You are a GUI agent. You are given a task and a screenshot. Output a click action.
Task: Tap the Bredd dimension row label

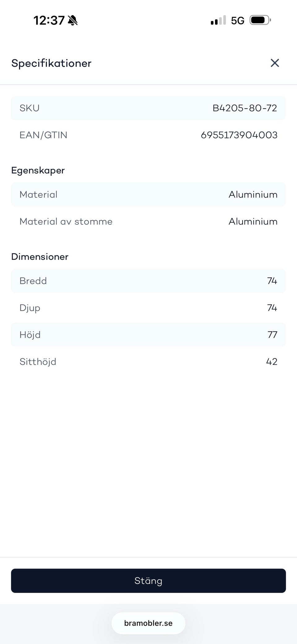click(33, 281)
